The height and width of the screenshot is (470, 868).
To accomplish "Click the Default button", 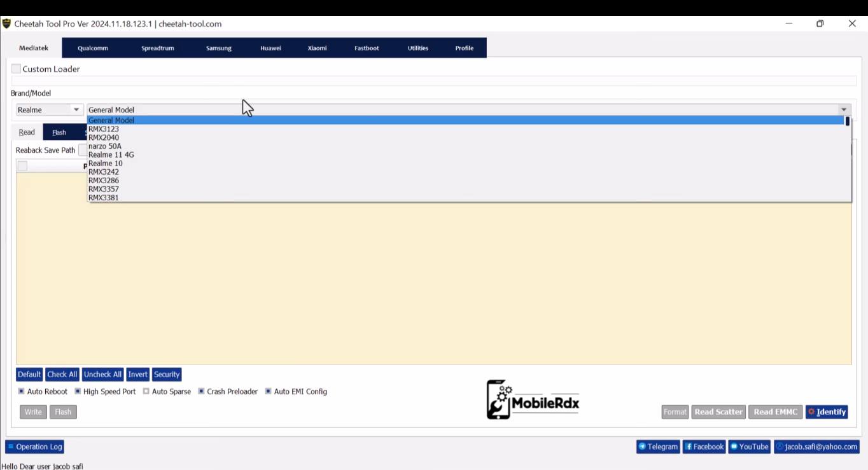I will point(29,374).
